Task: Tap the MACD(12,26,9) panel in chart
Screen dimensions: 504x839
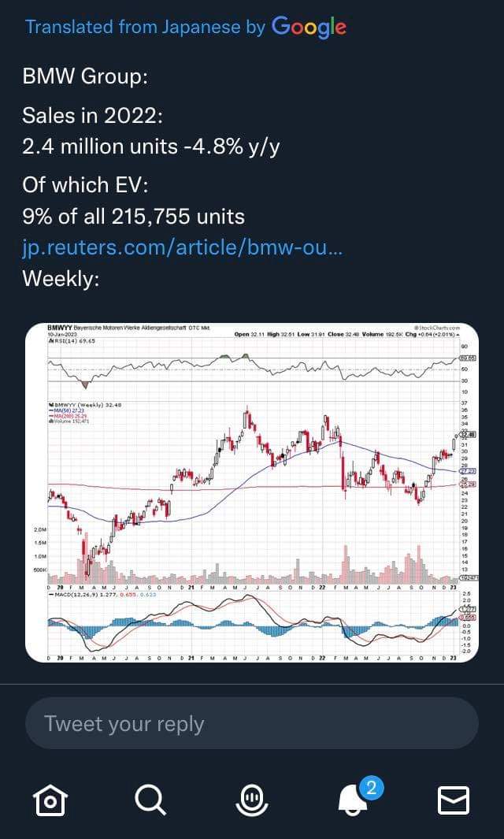Action: (x=251, y=622)
